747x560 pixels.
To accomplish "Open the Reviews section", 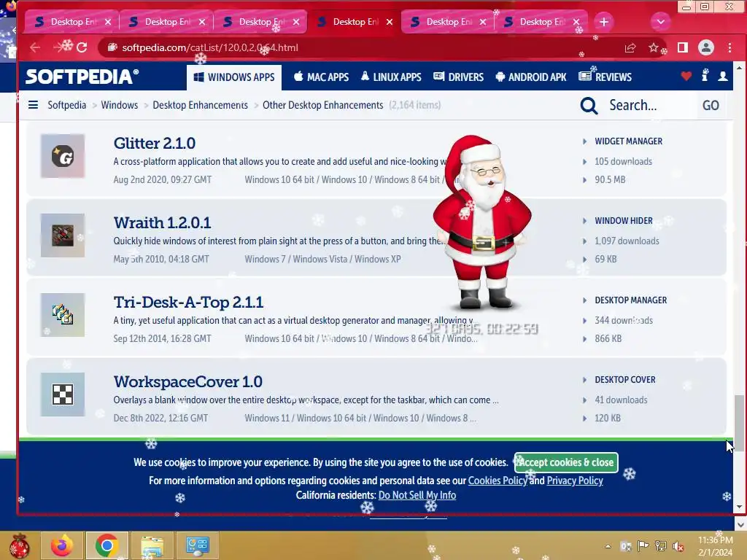I will 605,77.
